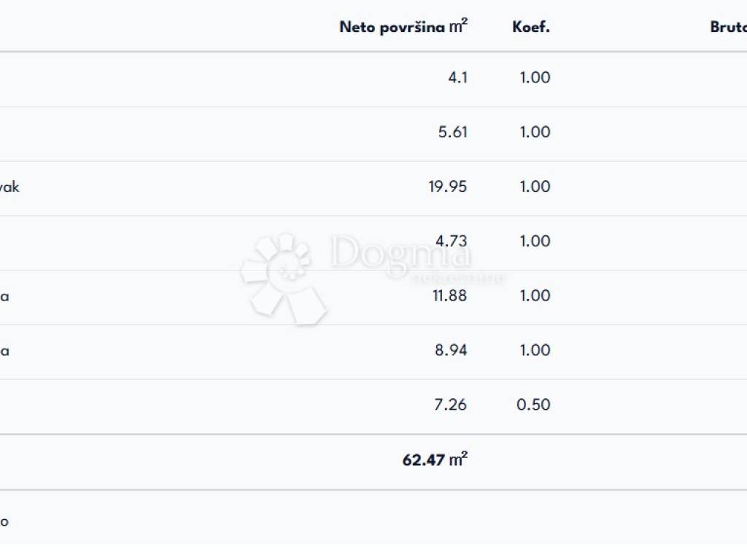Viewport: 747px width, 560px height.
Task: Click the 19.95 net area value
Action: coord(447,187)
